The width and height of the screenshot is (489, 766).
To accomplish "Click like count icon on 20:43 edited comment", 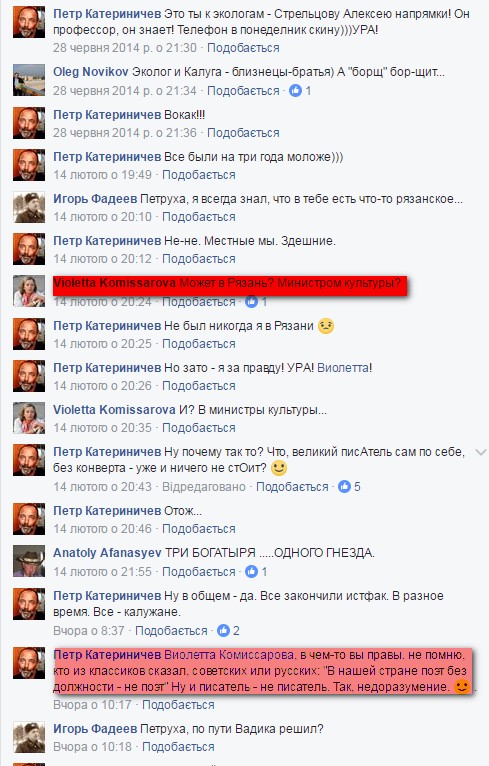I will point(344,487).
